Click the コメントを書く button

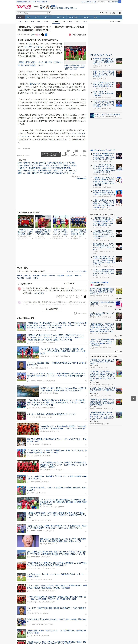[69, 284]
